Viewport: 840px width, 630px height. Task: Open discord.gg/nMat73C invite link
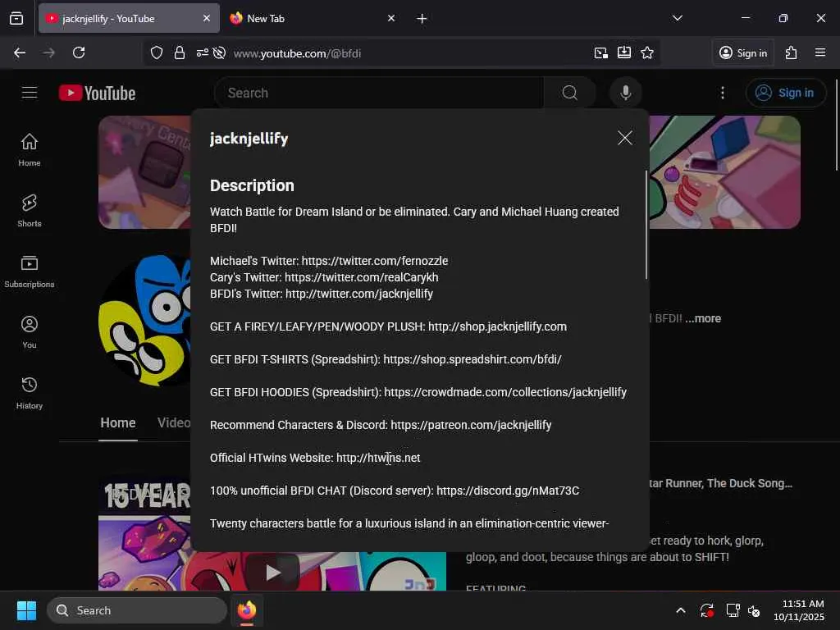click(507, 491)
